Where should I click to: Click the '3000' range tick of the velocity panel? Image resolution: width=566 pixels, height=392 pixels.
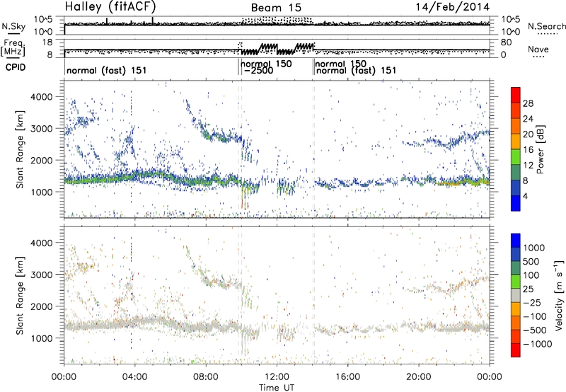point(41,275)
